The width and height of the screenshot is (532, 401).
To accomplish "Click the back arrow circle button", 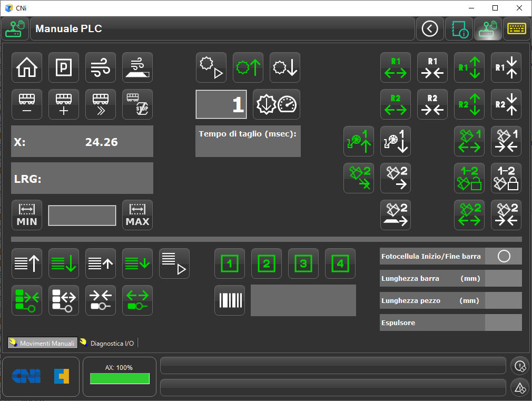I will [x=430, y=28].
